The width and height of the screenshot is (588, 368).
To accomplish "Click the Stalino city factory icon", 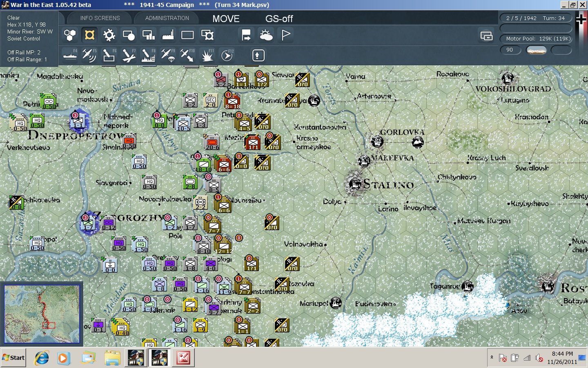I will click(x=355, y=184).
